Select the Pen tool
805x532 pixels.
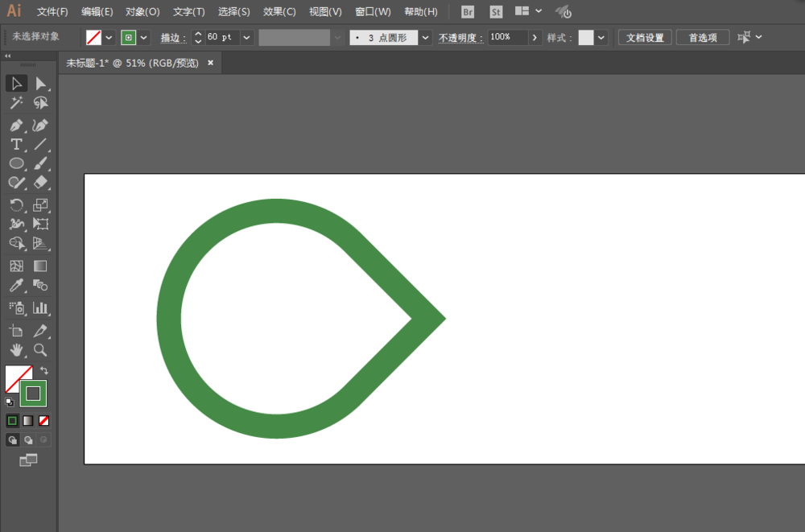pos(16,125)
